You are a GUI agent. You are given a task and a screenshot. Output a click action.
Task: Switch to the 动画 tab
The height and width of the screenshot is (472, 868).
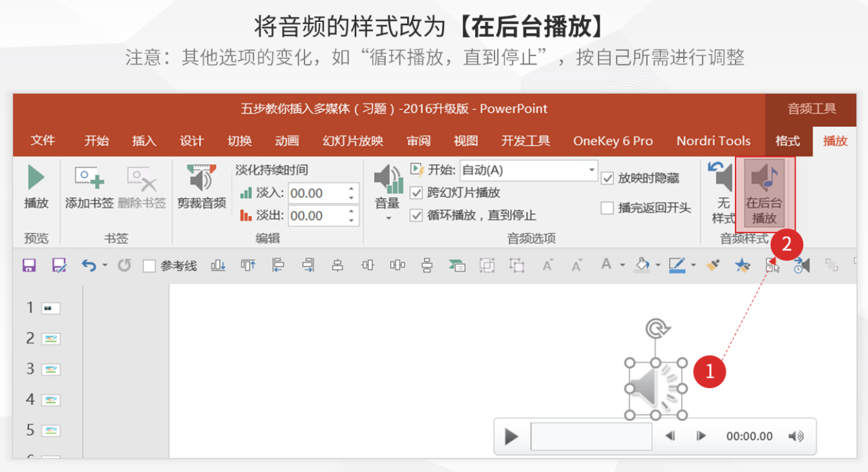coord(287,141)
